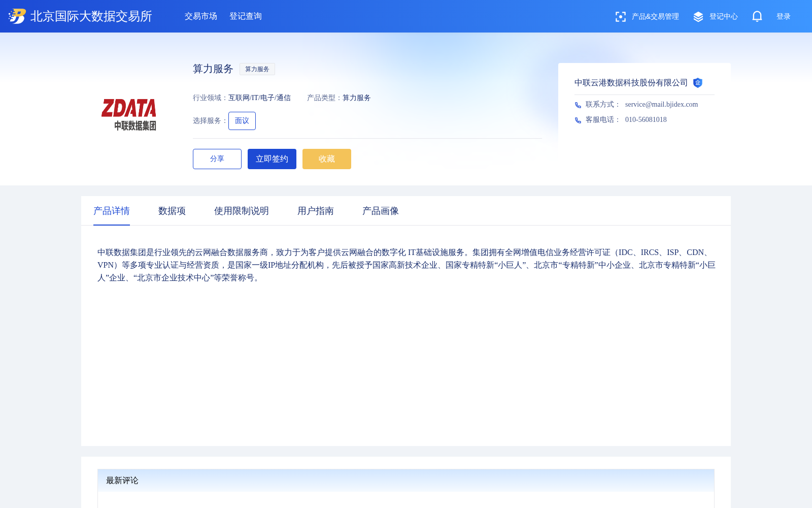Open the notification bell icon
The height and width of the screenshot is (508, 812).
click(x=757, y=16)
